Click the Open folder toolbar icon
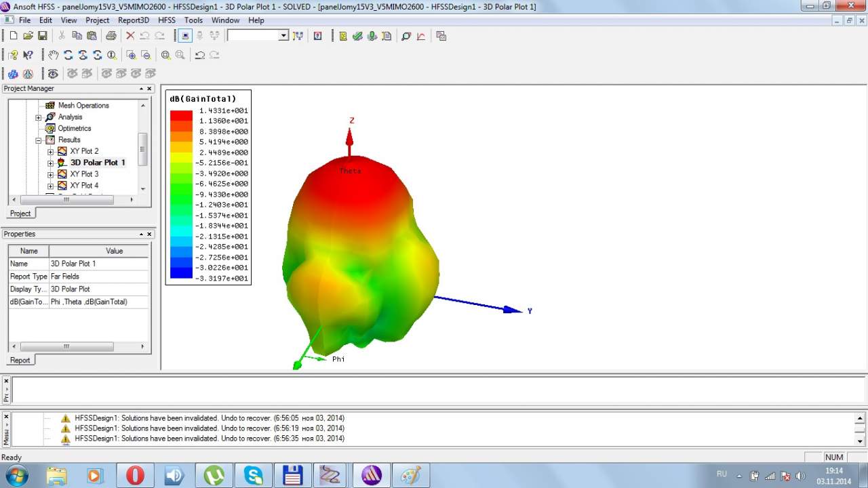868x488 pixels. click(28, 36)
